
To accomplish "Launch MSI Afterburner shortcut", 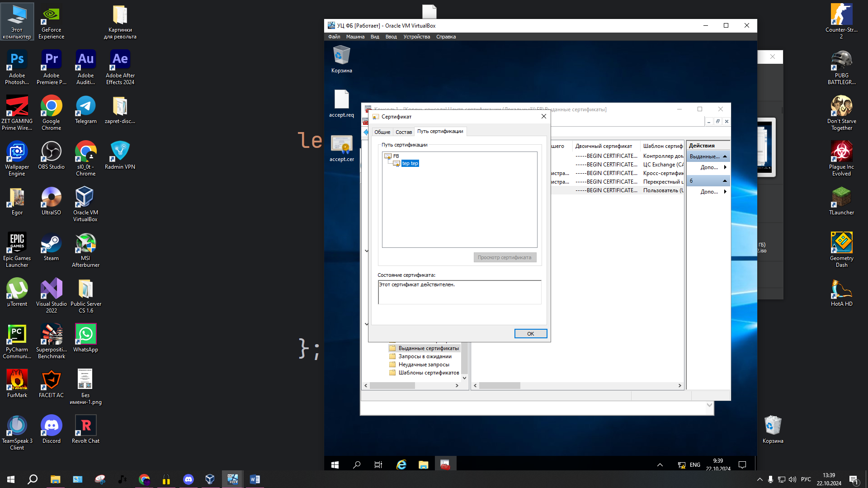I will pyautogui.click(x=85, y=250).
